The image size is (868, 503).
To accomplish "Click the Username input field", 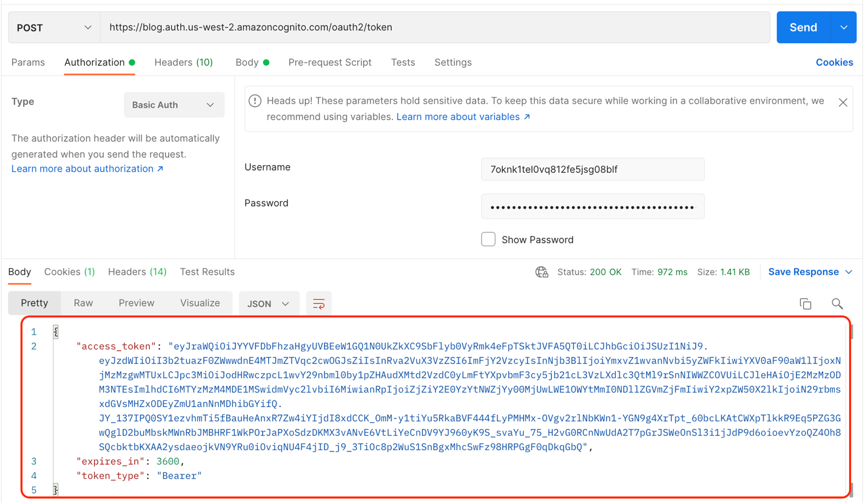I will coord(593,169).
